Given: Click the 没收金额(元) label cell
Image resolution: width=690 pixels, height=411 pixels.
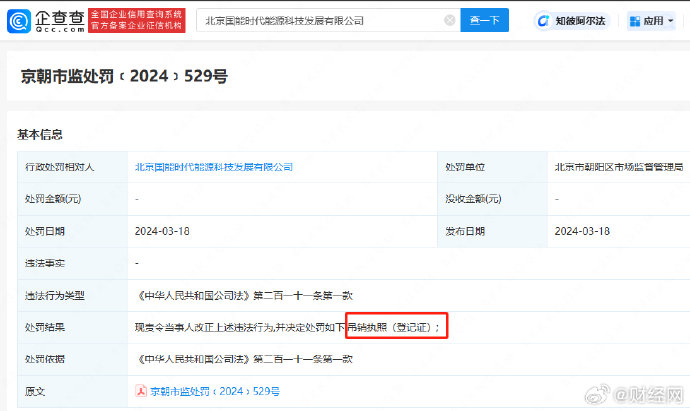Looking at the screenshot, I should (x=492, y=199).
